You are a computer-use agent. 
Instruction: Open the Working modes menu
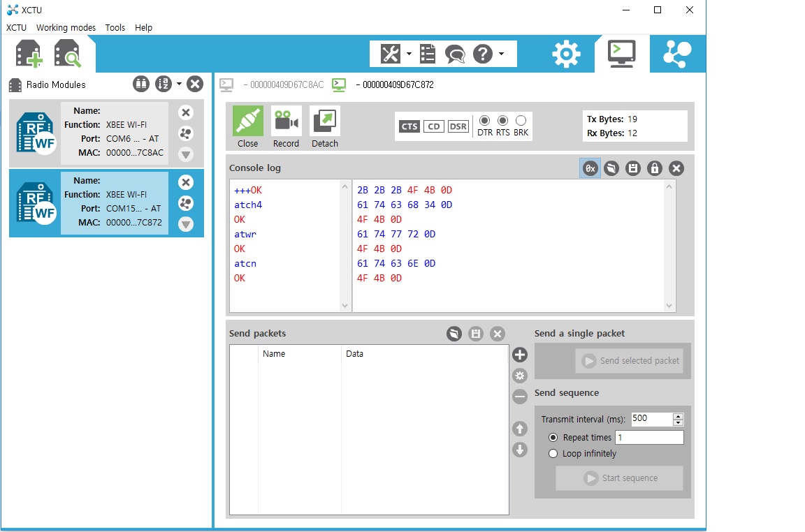66,28
